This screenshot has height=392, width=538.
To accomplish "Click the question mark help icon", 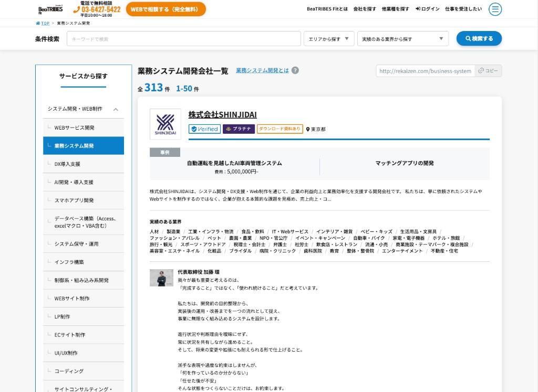I will point(295,70).
